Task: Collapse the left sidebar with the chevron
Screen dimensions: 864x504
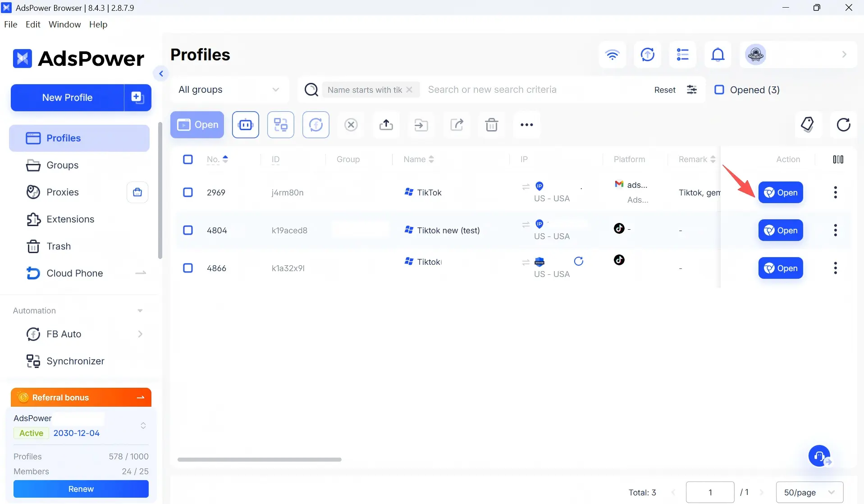Action: (x=161, y=73)
